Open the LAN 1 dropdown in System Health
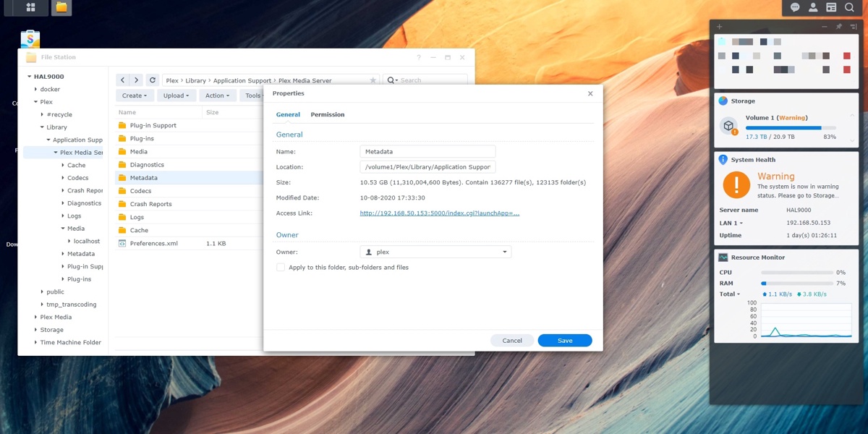The image size is (868, 434). tap(731, 224)
